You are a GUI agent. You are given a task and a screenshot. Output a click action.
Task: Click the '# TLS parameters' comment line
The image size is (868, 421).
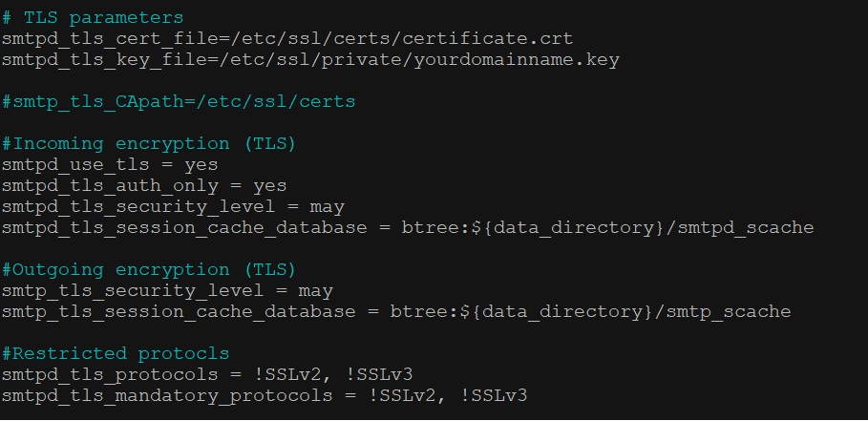[93, 18]
